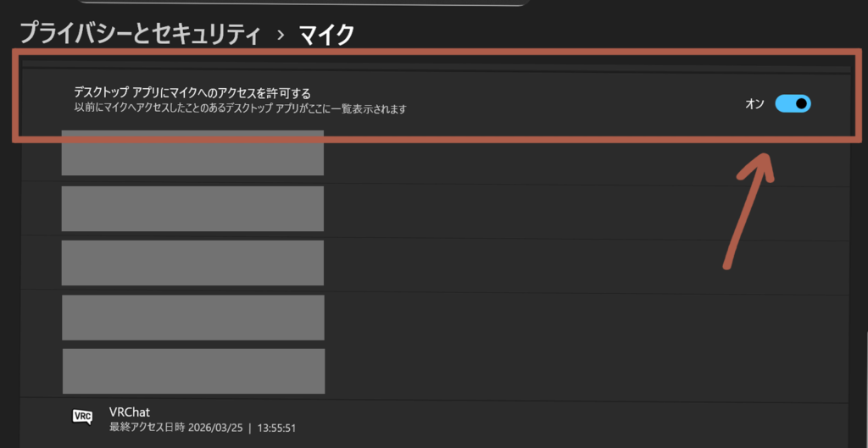The image size is (868, 448).
Task: Click the description text about previously accessed apps
Action: 240,109
